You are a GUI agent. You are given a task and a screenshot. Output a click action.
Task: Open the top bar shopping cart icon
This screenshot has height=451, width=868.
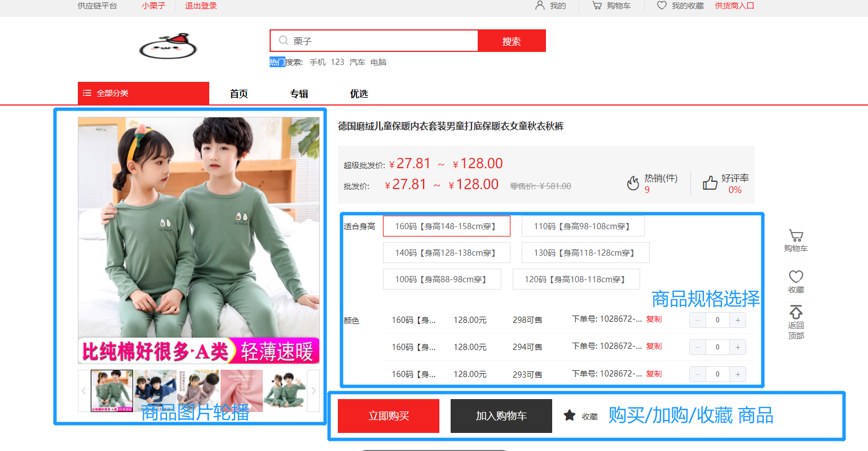(x=596, y=6)
